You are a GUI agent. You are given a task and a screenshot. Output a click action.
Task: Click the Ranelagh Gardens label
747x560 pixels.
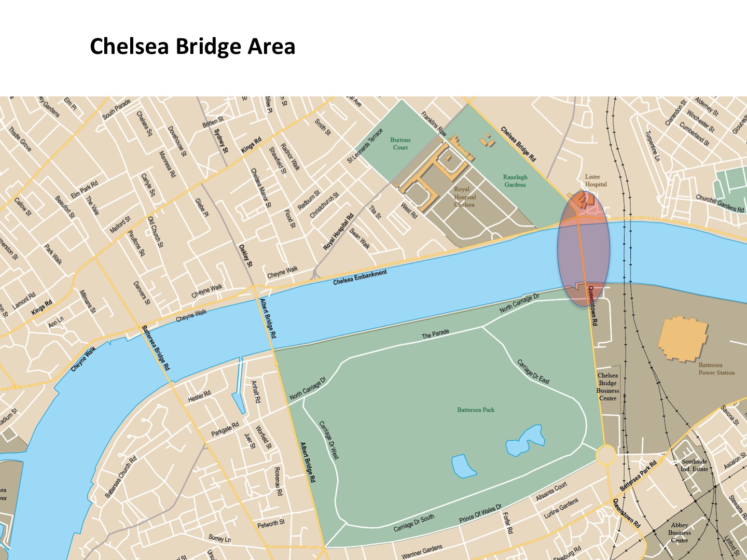click(x=515, y=180)
